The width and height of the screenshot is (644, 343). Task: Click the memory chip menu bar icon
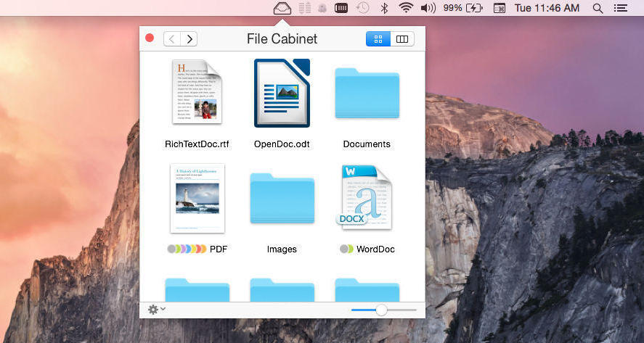click(341, 8)
